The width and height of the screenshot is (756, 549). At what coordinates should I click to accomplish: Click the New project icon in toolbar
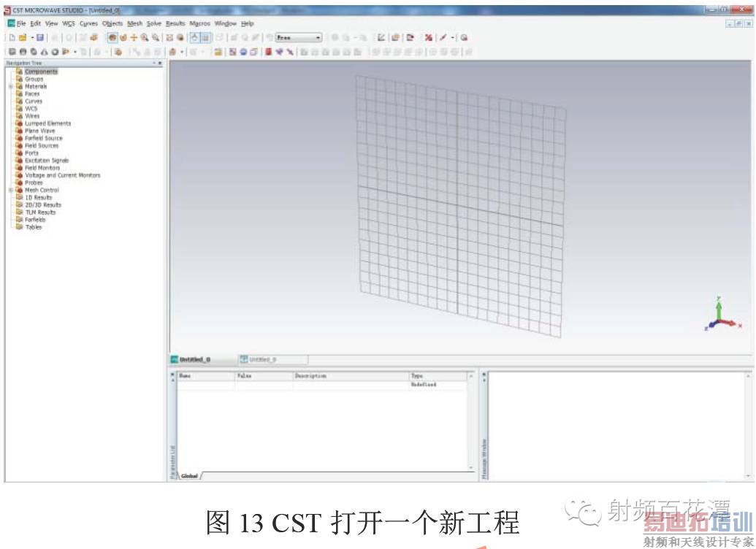[x=12, y=37]
